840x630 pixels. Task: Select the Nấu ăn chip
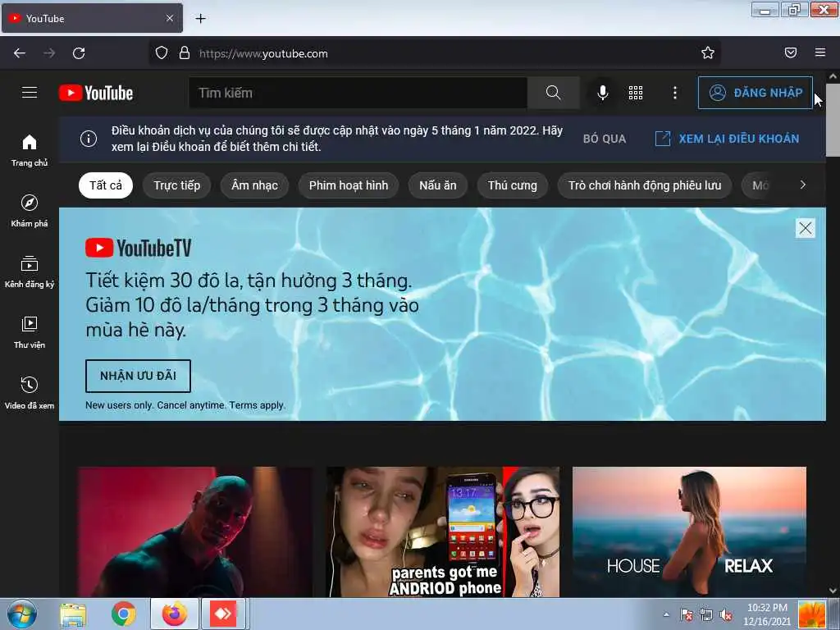pyautogui.click(x=438, y=185)
